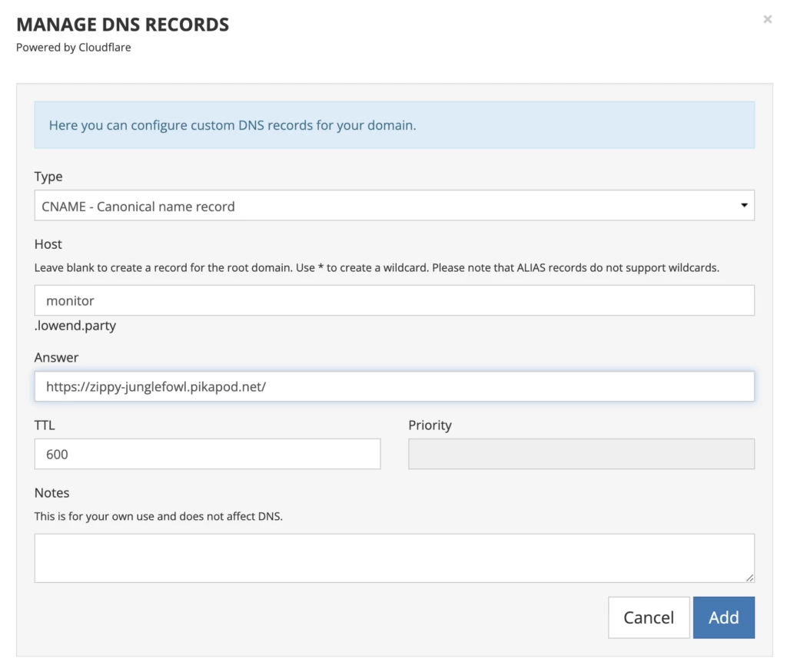Click the "Priority" field label

430,425
